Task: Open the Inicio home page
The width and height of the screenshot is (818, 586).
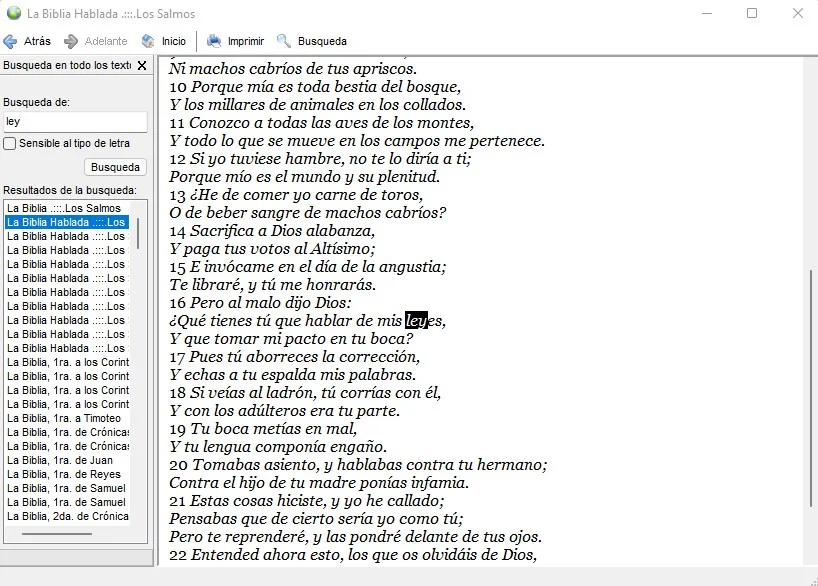Action: 164,41
